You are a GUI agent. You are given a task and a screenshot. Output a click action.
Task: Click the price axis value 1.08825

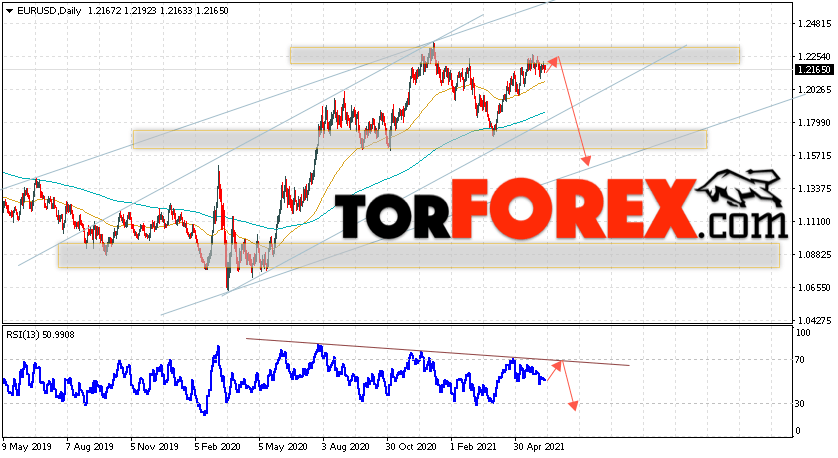click(814, 254)
